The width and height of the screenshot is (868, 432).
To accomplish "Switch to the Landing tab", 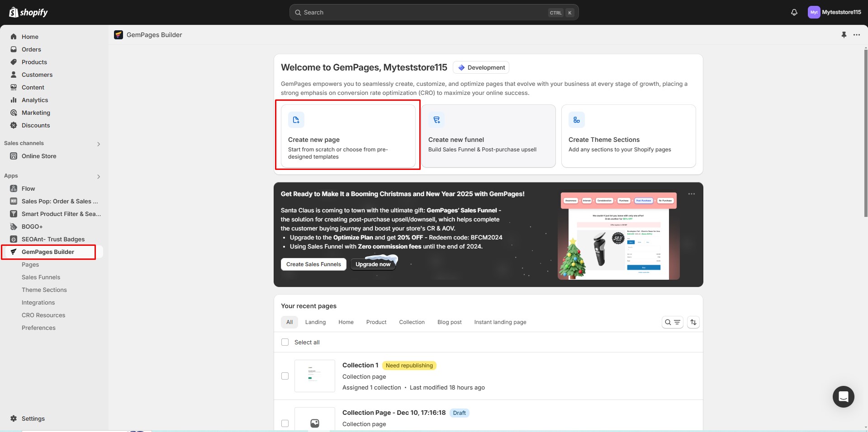I will 315,322.
